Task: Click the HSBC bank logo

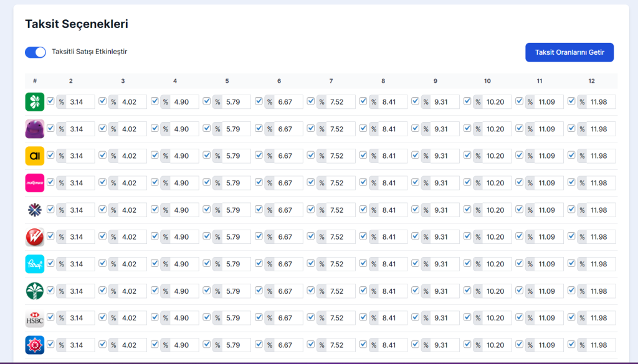Action: click(x=34, y=318)
